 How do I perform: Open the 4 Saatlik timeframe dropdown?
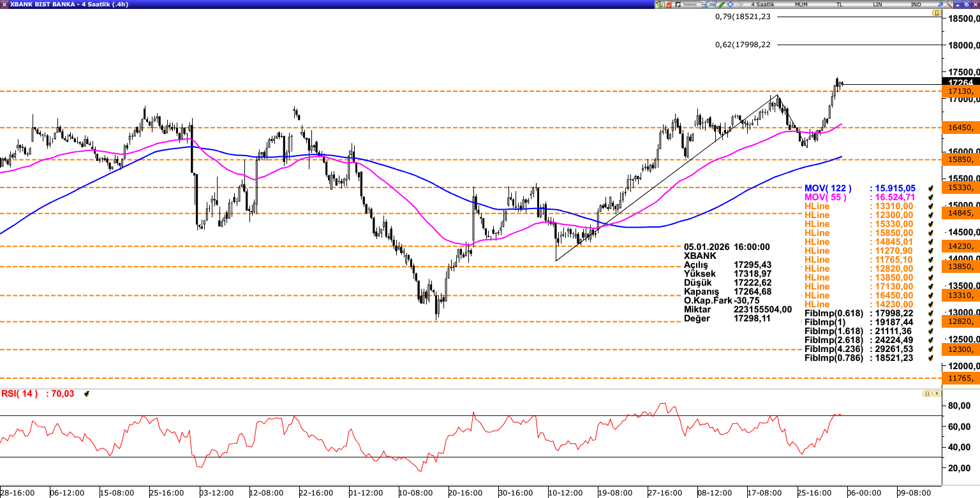(x=762, y=4)
